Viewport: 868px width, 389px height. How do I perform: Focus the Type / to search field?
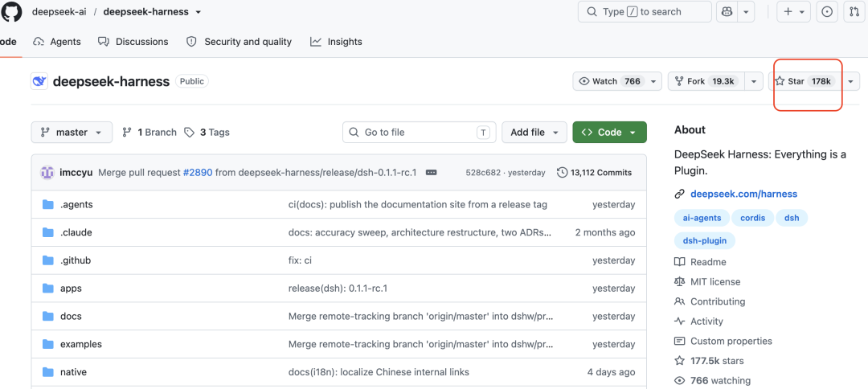tap(645, 11)
